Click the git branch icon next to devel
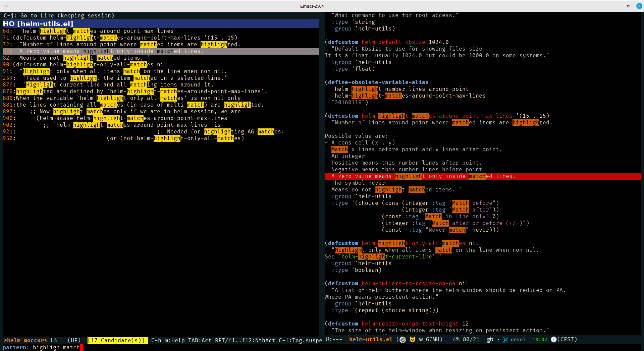644x351 pixels. 505,340
